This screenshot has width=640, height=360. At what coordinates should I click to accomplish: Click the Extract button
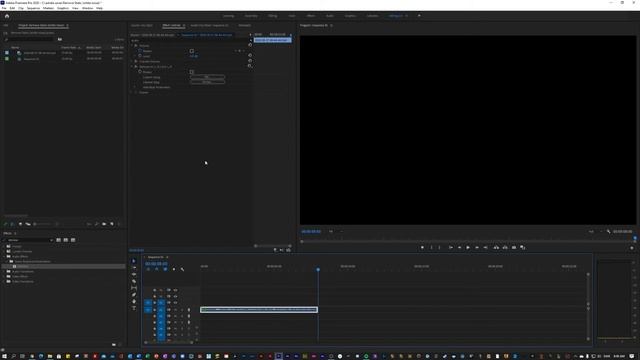pyautogui.click(x=505, y=247)
